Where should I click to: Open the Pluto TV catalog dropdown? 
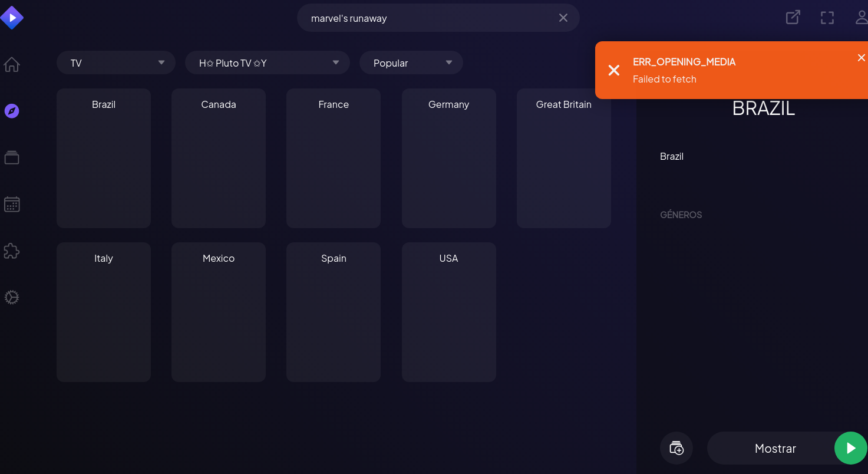click(268, 62)
